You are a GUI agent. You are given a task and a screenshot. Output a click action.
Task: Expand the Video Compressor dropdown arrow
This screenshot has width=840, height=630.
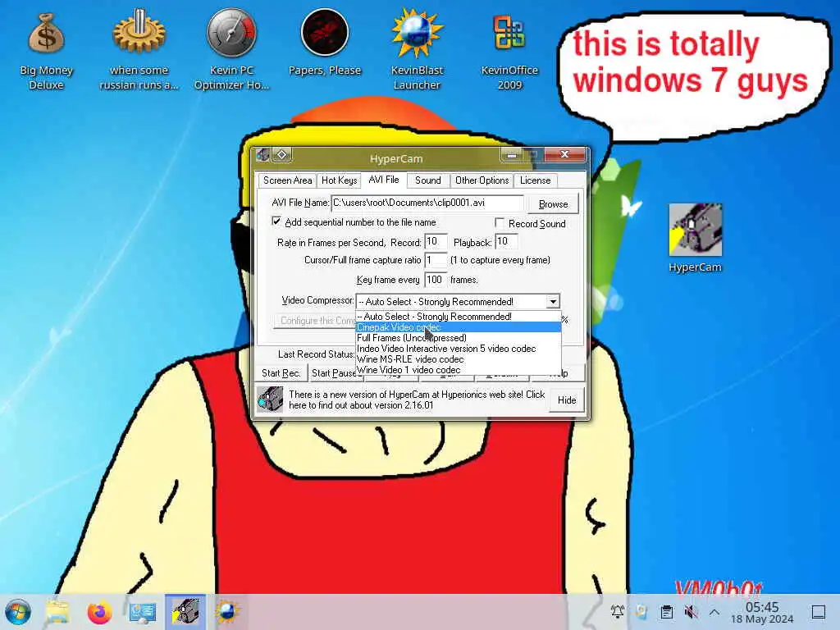point(553,302)
